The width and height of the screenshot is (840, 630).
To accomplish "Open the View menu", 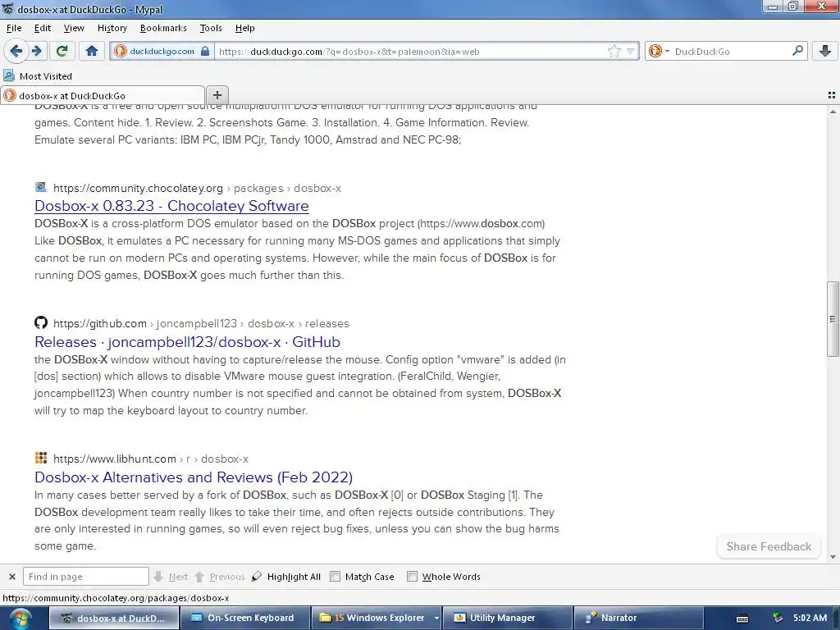I will (73, 28).
